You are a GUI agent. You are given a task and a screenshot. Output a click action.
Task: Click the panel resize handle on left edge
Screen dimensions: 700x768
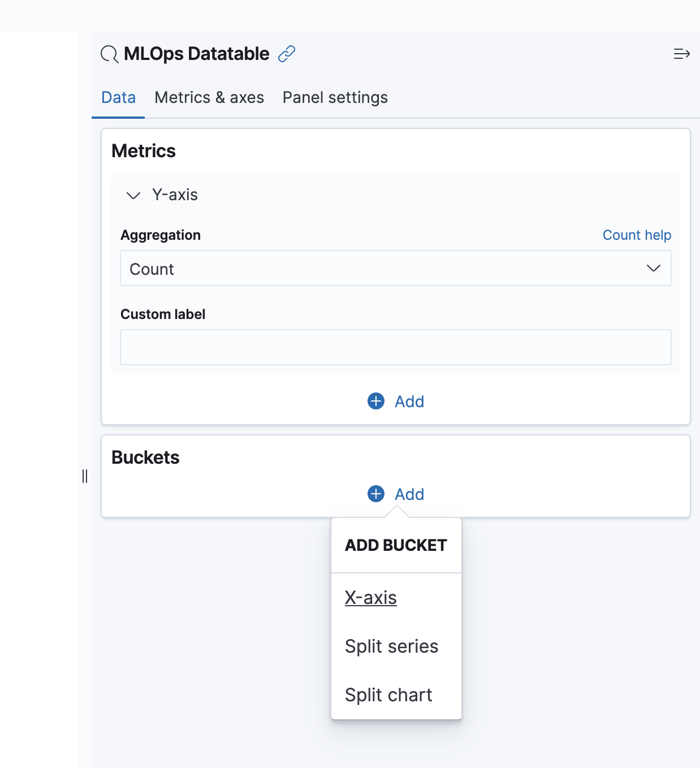[x=85, y=476]
